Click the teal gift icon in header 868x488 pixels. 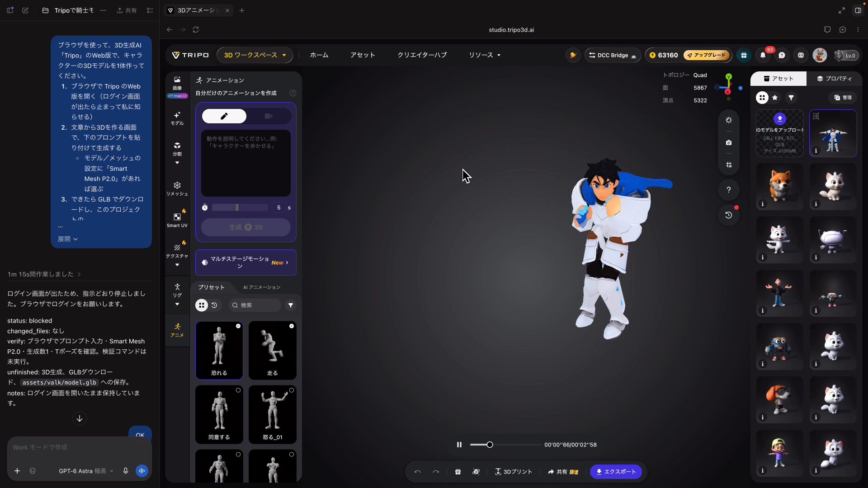coord(744,55)
